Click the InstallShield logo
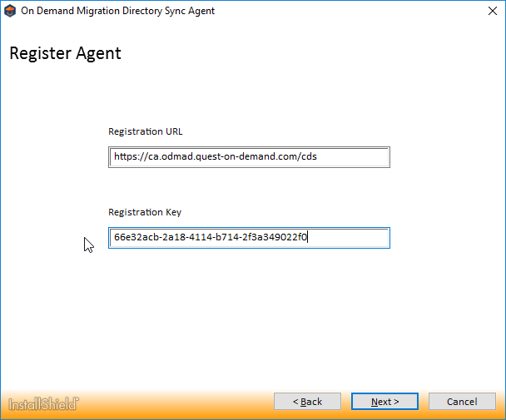This screenshot has height=420, width=506. [44, 404]
